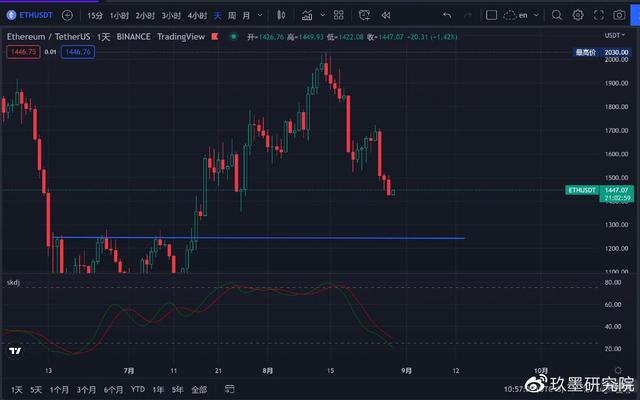Click the 7月 label on time axis
The image size is (640, 400).
(x=129, y=371)
